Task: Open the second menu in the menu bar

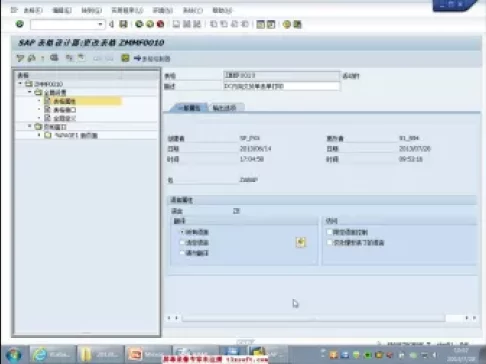Action: click(62, 10)
